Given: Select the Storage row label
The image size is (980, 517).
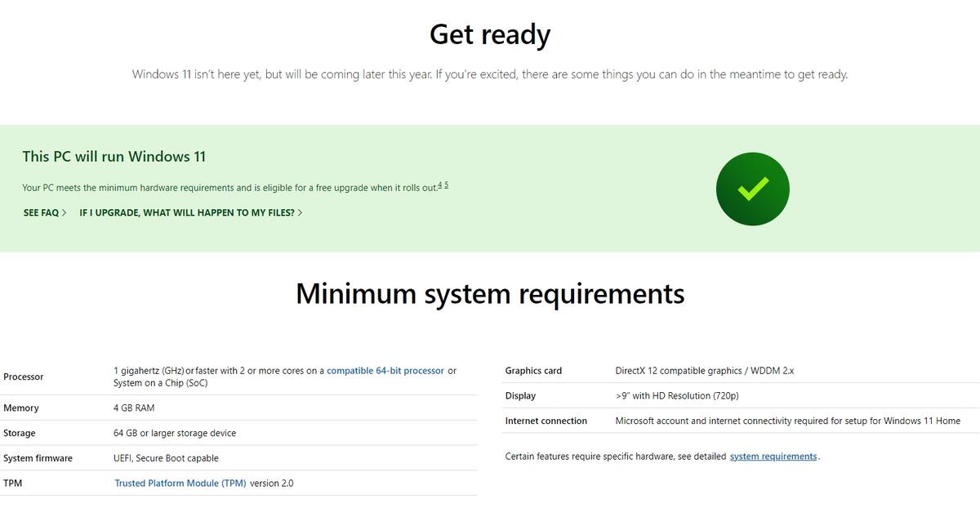Looking at the screenshot, I should click(20, 434).
